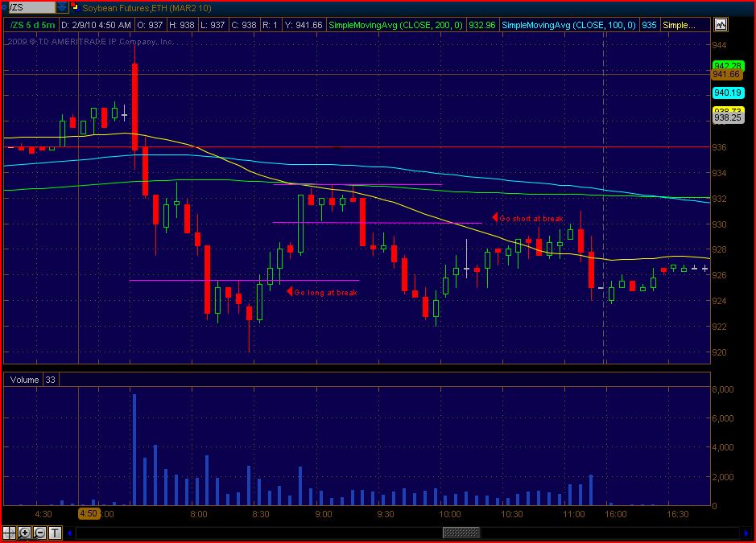Click the SimpleMovingAvg (CLOSE, 200, 0) label
Viewport: 756px width, 543px height.
point(395,25)
